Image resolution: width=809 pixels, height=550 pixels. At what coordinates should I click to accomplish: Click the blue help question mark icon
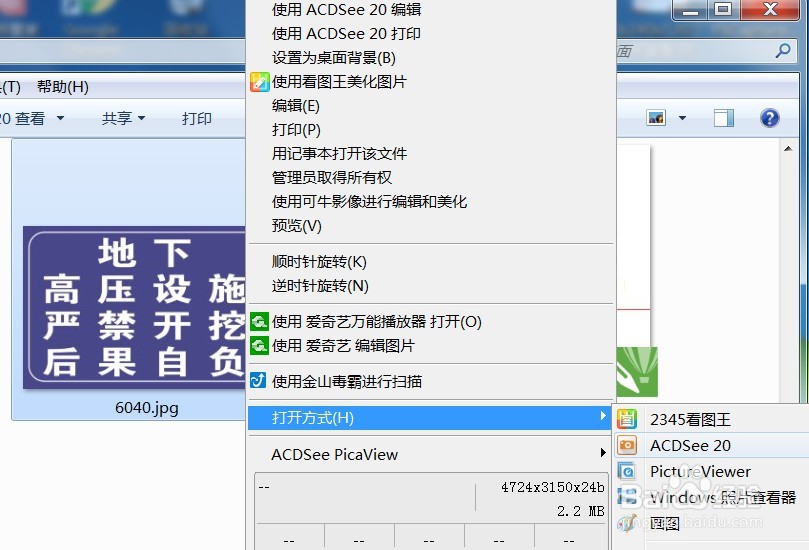pyautogui.click(x=769, y=118)
